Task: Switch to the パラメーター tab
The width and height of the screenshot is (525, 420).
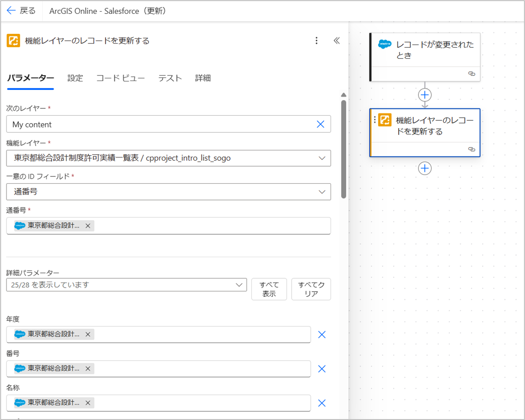Action: (x=31, y=78)
